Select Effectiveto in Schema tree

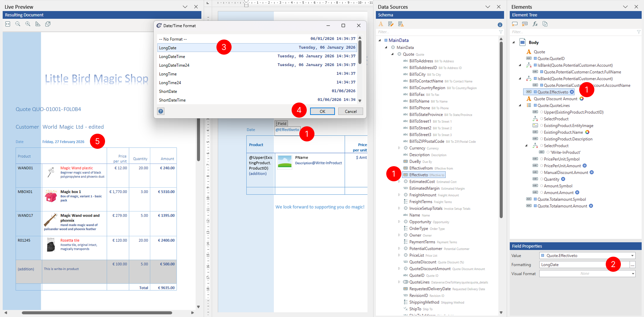(x=424, y=175)
